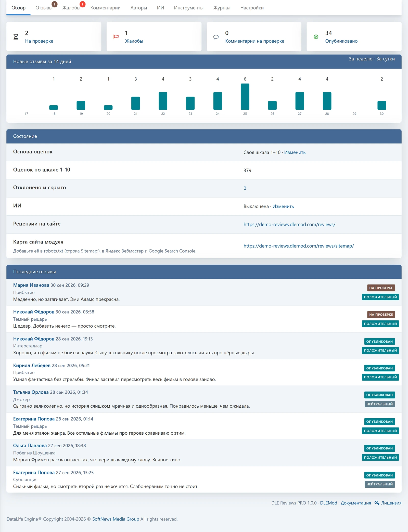This screenshot has width=408, height=532.
Task: Click the 0 rejected and hidden count
Action: click(x=245, y=188)
